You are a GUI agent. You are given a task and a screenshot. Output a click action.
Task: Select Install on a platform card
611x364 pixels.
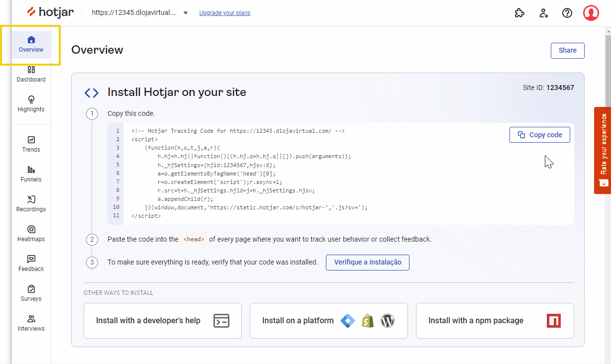(x=329, y=321)
